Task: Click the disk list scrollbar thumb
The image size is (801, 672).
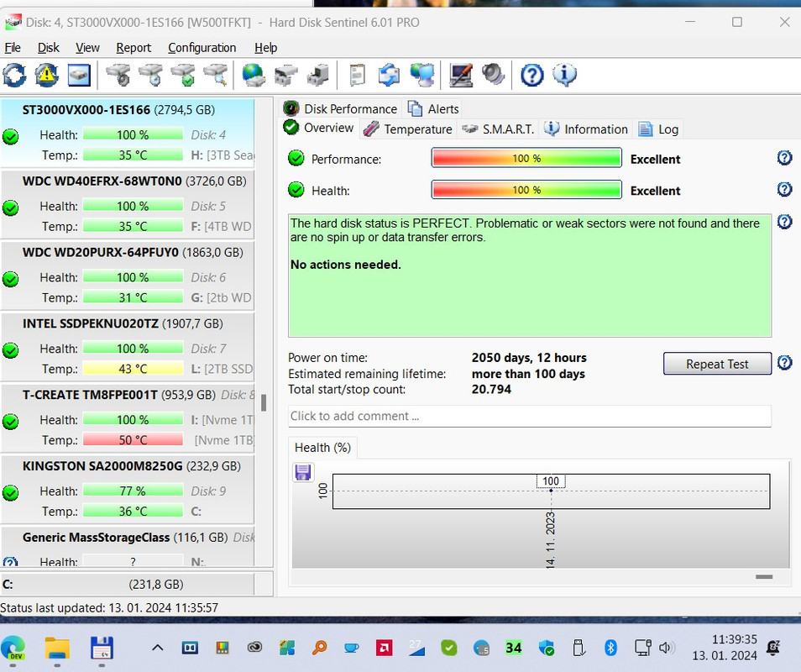Action: [x=264, y=402]
